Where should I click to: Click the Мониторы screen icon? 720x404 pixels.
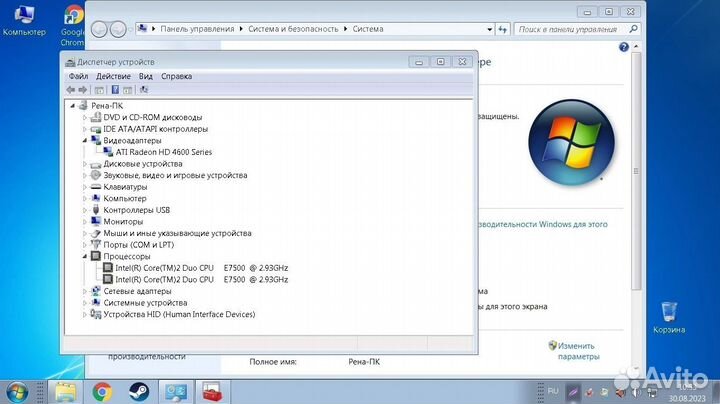[x=96, y=221]
